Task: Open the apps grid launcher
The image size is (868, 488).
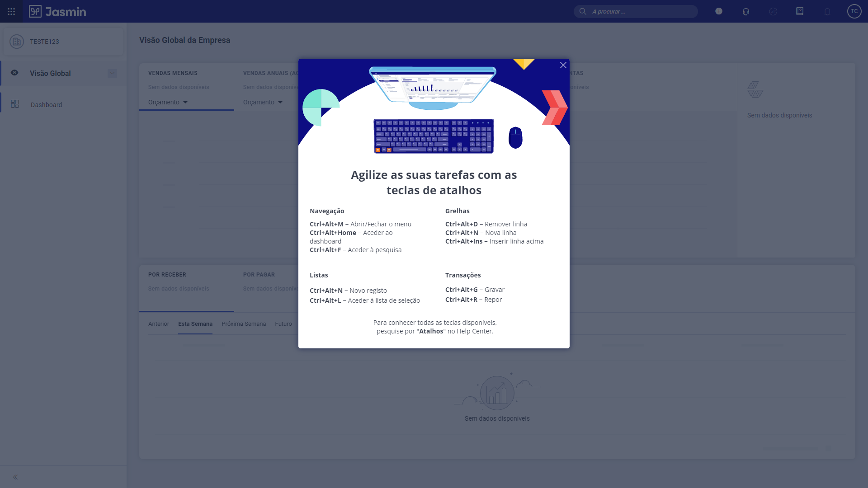Action: click(11, 11)
